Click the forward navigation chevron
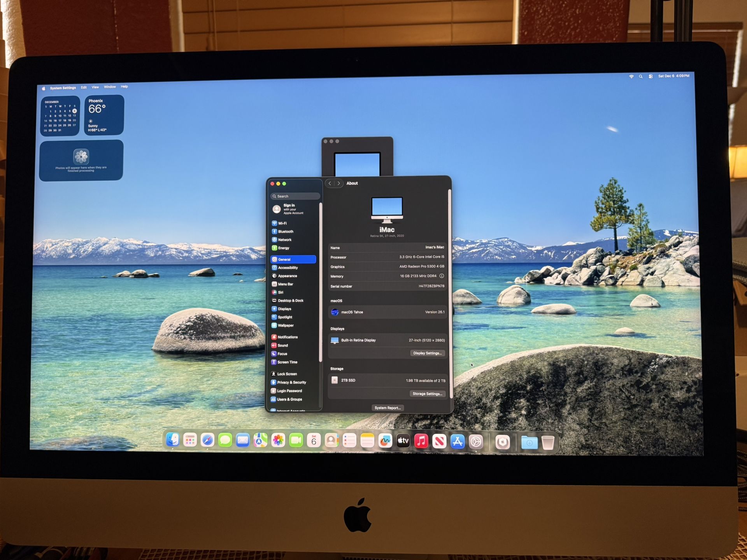 [x=338, y=183]
